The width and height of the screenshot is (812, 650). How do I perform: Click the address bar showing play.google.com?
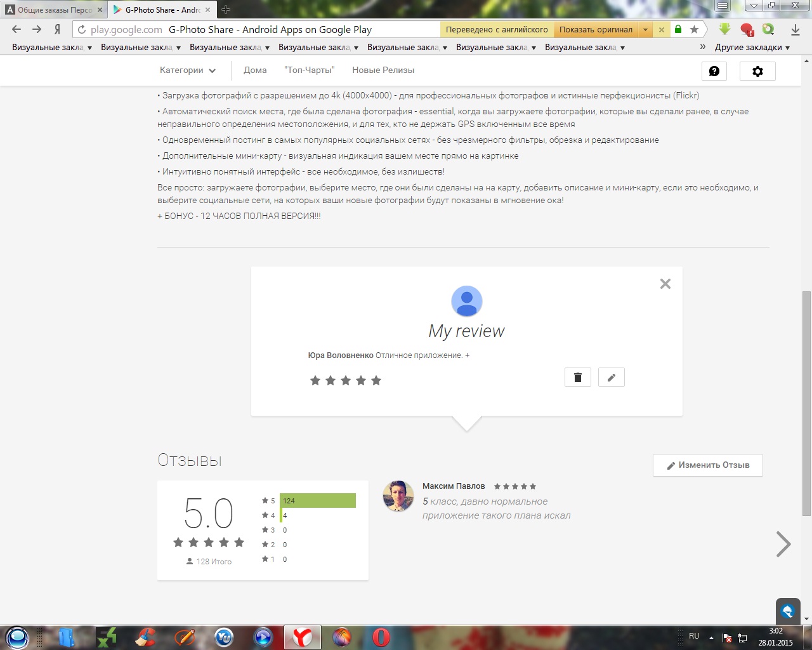coord(256,30)
